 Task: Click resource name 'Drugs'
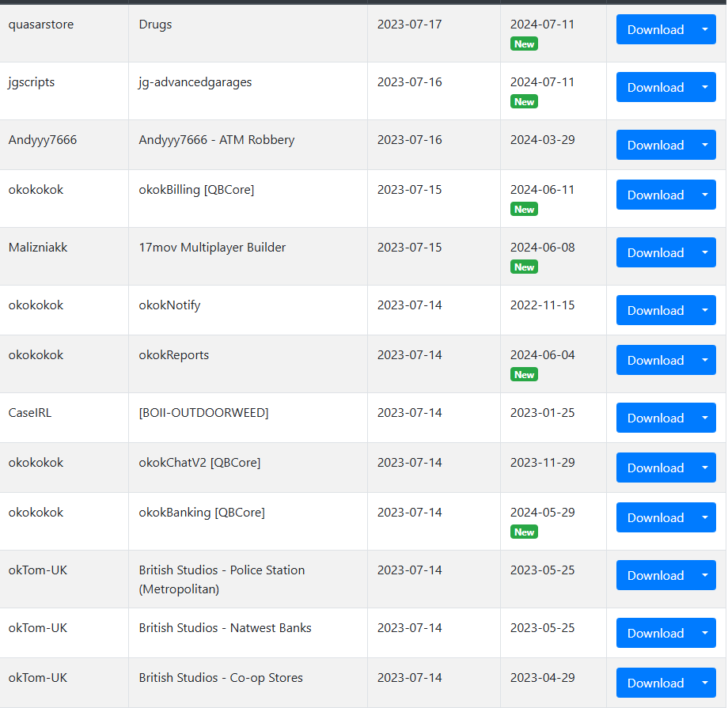[x=156, y=25]
